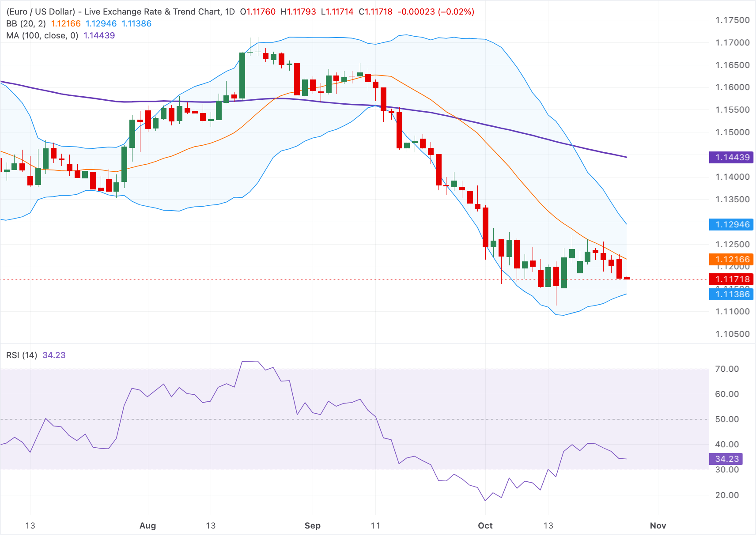Viewport: 756px width, 540px height.
Task: Click the purple 34.23 RSI value tag
Action: point(726,459)
